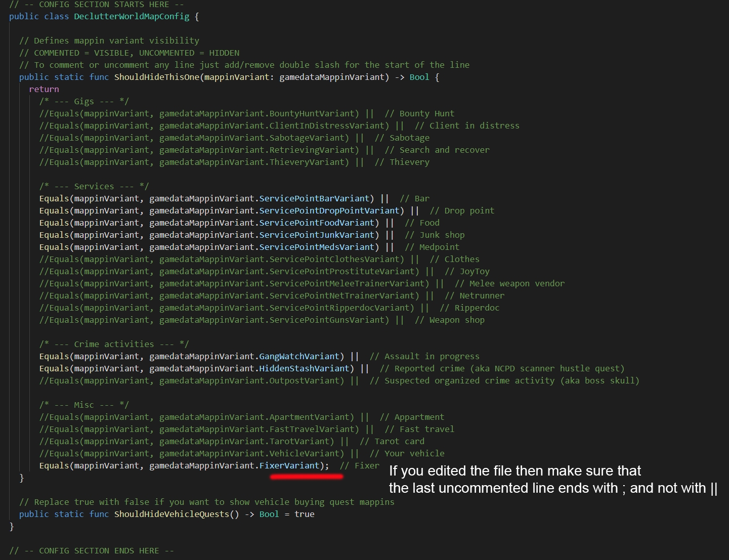The image size is (729, 560).
Task: Click the ServicePointJunkVariant identifier
Action: (x=317, y=235)
